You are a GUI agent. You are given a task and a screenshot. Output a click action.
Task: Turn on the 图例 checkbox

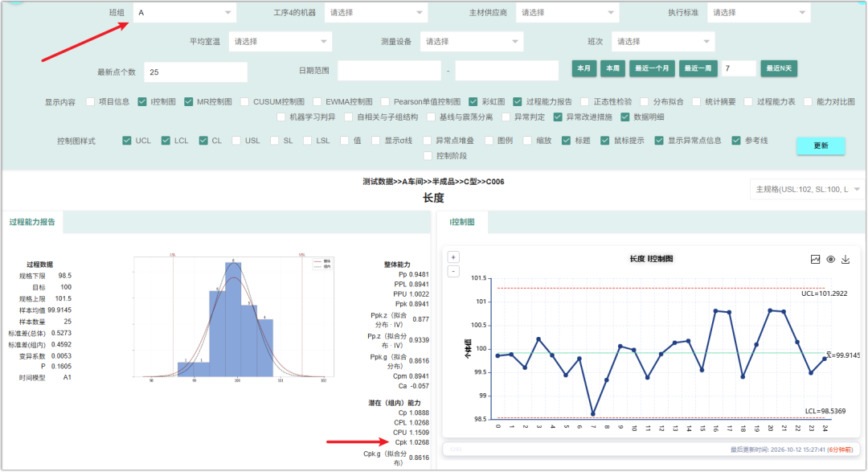tap(489, 141)
